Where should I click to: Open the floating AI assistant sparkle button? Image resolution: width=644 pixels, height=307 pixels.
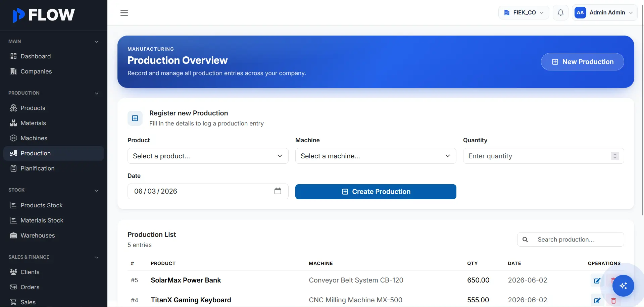pyautogui.click(x=623, y=286)
